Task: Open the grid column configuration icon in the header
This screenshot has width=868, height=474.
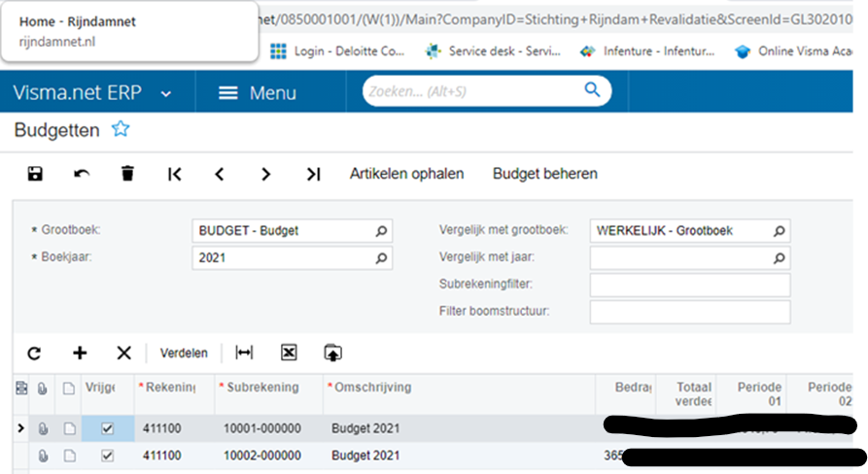Action: tap(21, 389)
